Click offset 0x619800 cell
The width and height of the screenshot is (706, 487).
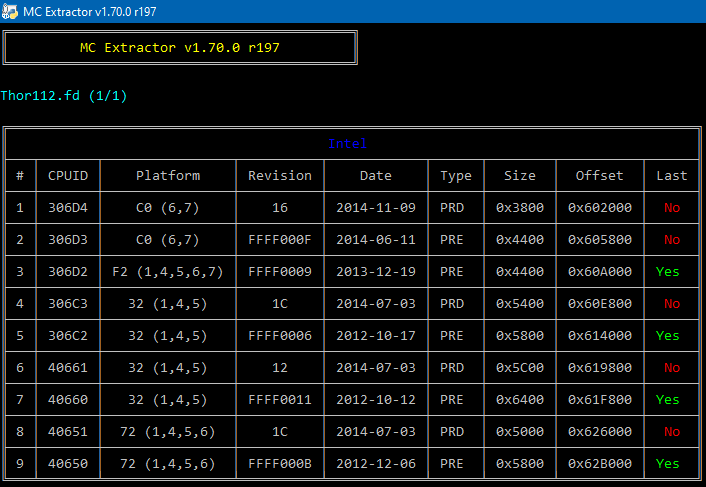(x=599, y=367)
